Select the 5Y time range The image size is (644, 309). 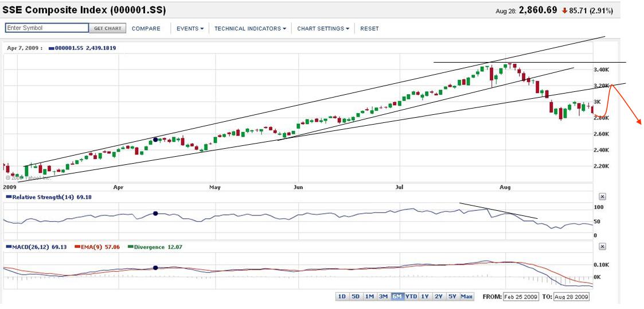pyautogui.click(x=452, y=296)
